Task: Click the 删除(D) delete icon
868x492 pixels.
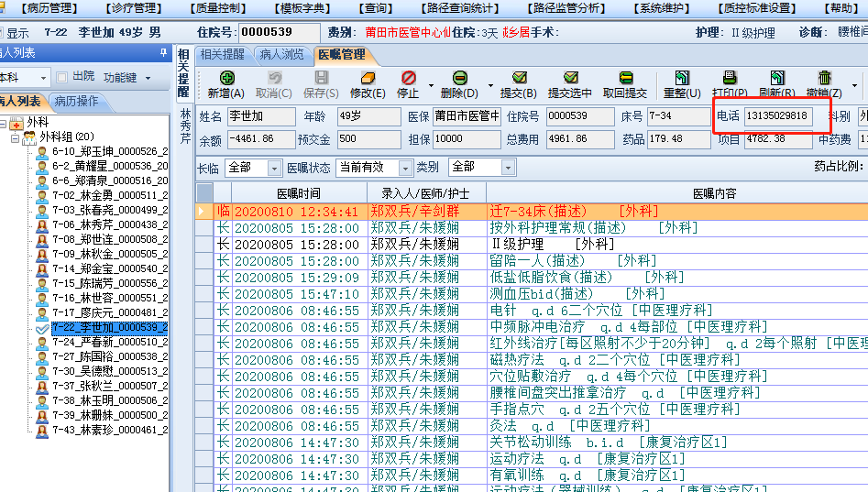Action: point(459,78)
